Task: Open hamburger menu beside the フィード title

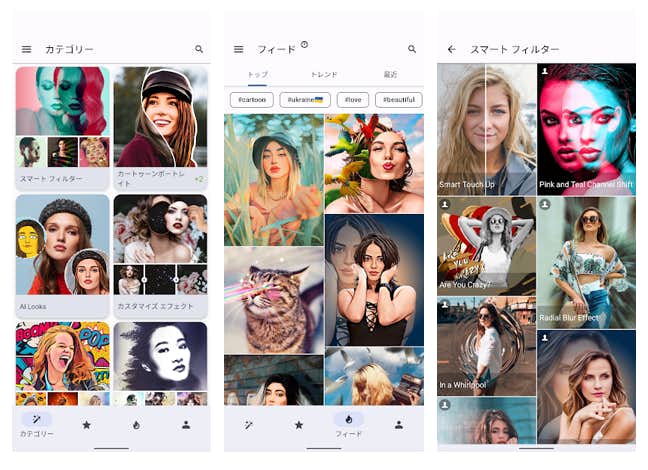Action: click(238, 49)
